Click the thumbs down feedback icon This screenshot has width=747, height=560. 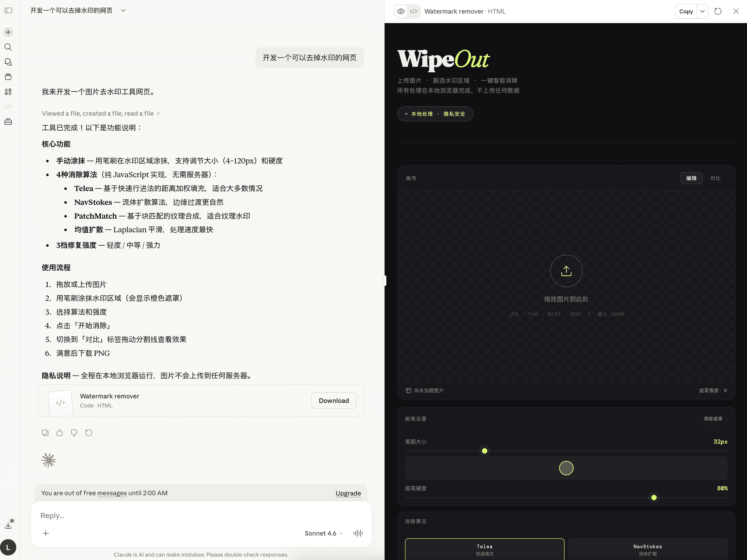tap(74, 433)
